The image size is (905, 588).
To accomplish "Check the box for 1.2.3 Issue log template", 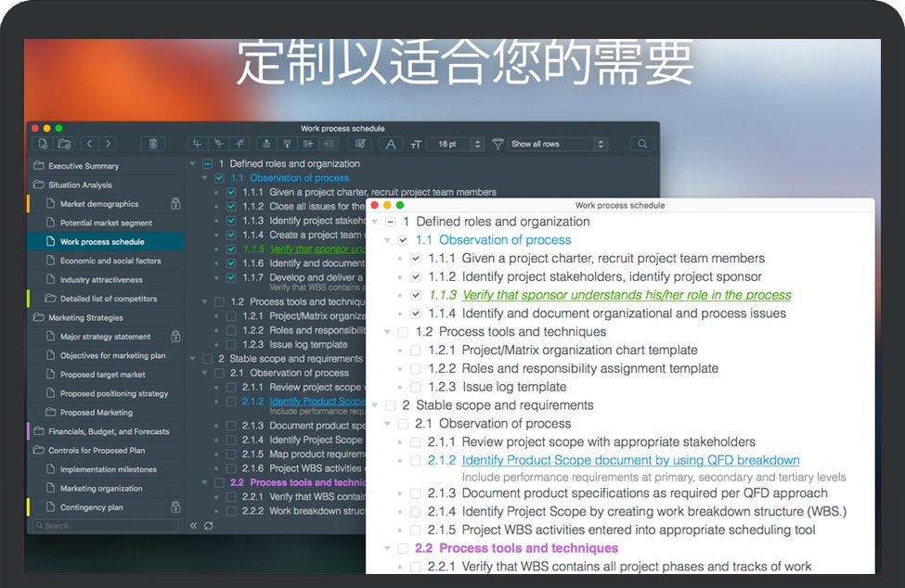I will [x=416, y=387].
